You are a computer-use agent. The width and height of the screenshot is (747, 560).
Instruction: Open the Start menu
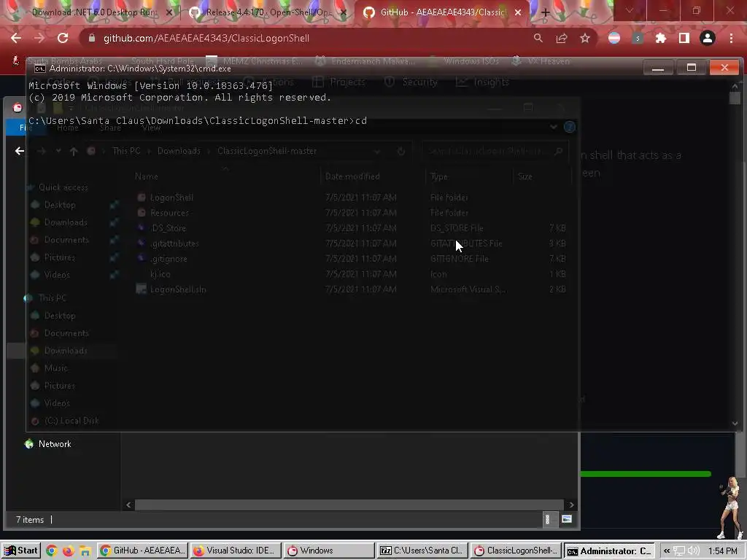click(20, 551)
